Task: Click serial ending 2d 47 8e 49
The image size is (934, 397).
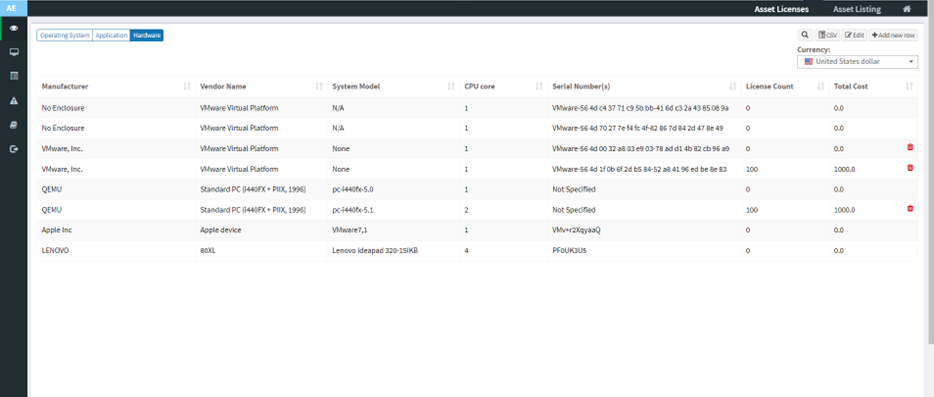Action: 637,128
